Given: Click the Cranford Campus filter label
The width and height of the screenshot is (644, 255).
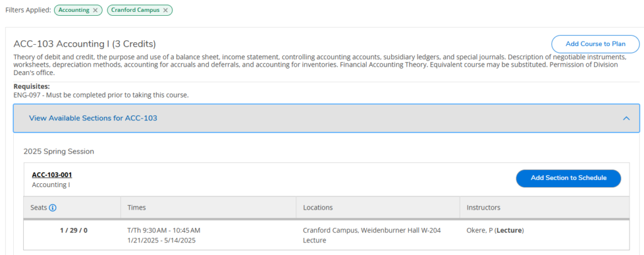Looking at the screenshot, I should pyautogui.click(x=136, y=10).
